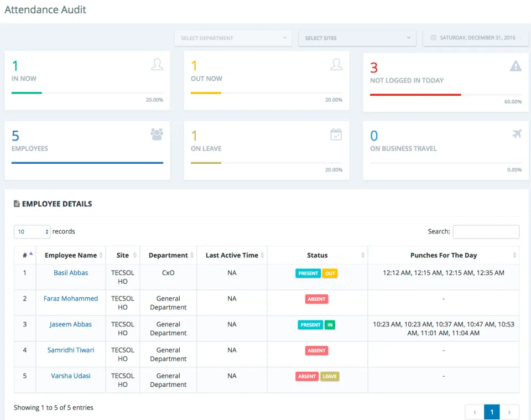Image resolution: width=531 pixels, height=420 pixels.
Task: Change the records-per-page selector showing 10
Action: tap(32, 232)
